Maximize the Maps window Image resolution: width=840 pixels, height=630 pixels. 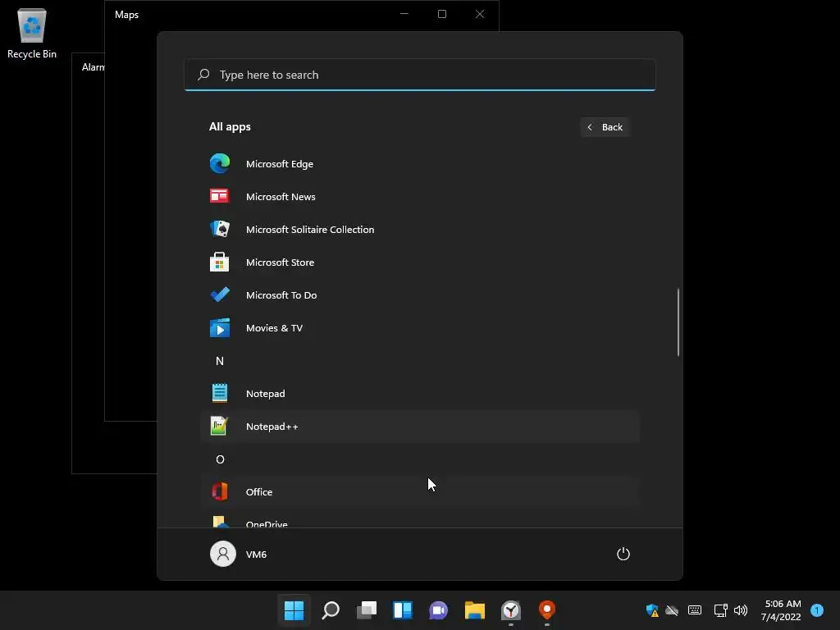point(442,14)
